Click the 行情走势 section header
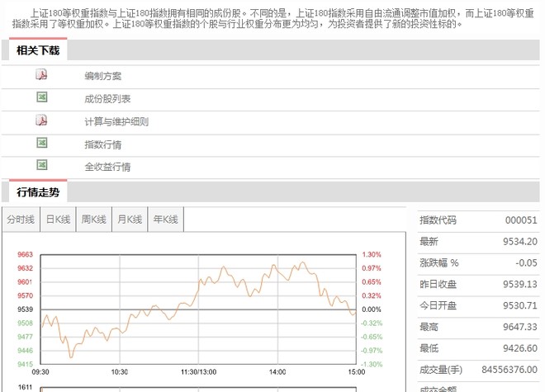545x392 pixels. pos(38,191)
